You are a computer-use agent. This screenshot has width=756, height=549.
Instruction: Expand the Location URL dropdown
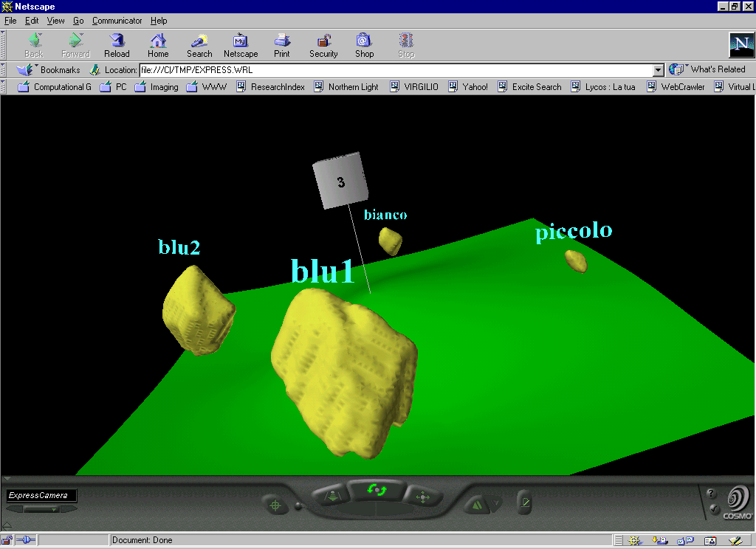coord(659,70)
